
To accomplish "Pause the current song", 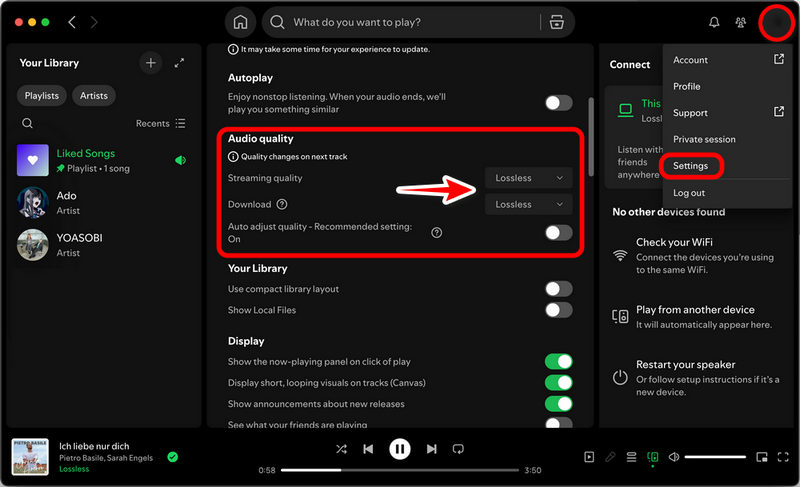I will 399,449.
